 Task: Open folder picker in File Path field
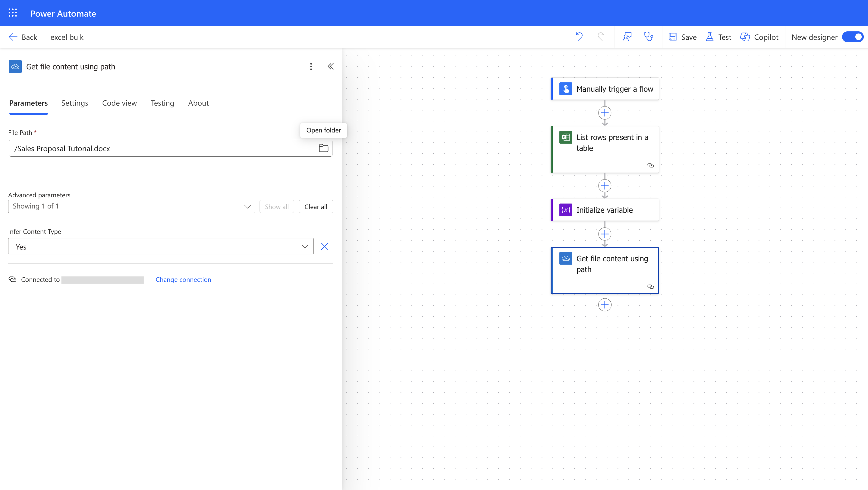pos(323,148)
